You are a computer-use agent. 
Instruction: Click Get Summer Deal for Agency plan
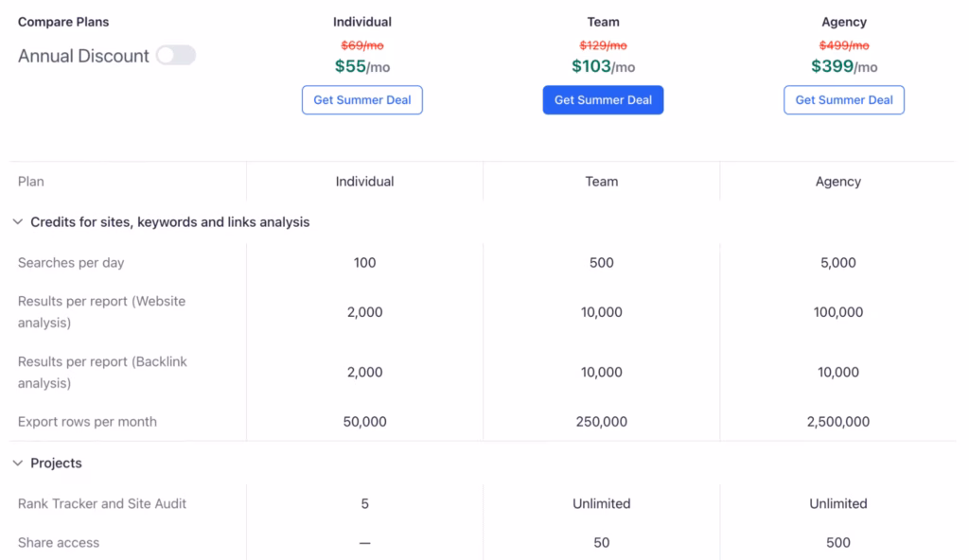point(844,100)
